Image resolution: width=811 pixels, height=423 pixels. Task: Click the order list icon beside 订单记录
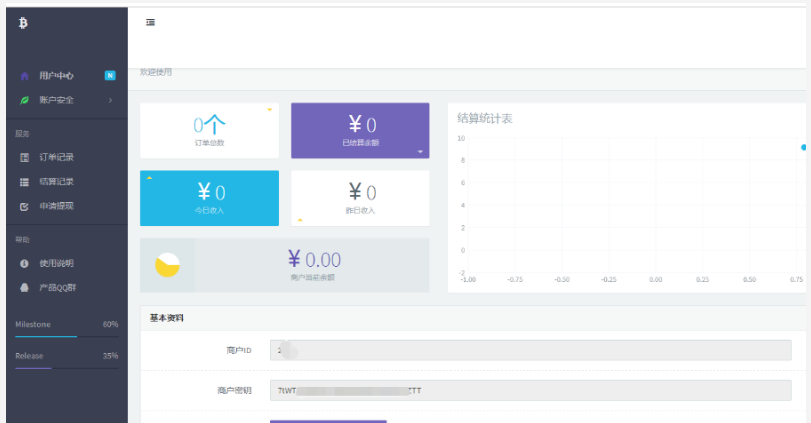[24, 157]
